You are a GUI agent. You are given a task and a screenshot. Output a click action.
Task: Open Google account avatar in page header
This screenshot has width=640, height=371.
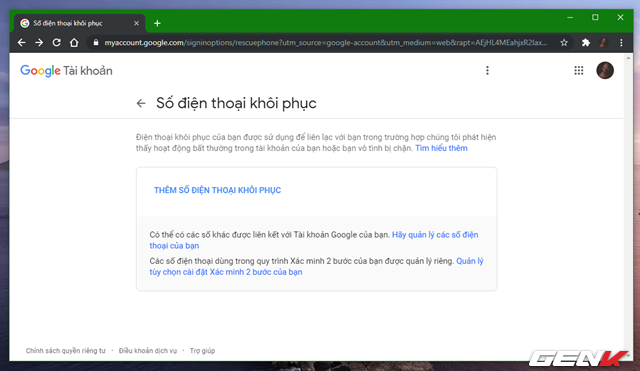point(605,71)
